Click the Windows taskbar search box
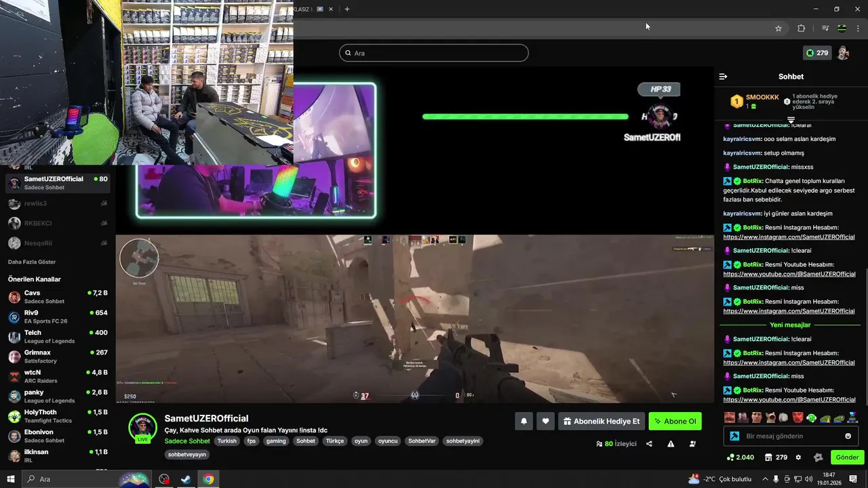868x488 pixels. (x=86, y=479)
